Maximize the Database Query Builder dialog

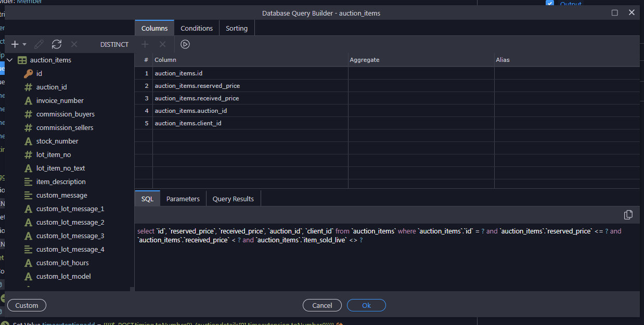[615, 13]
